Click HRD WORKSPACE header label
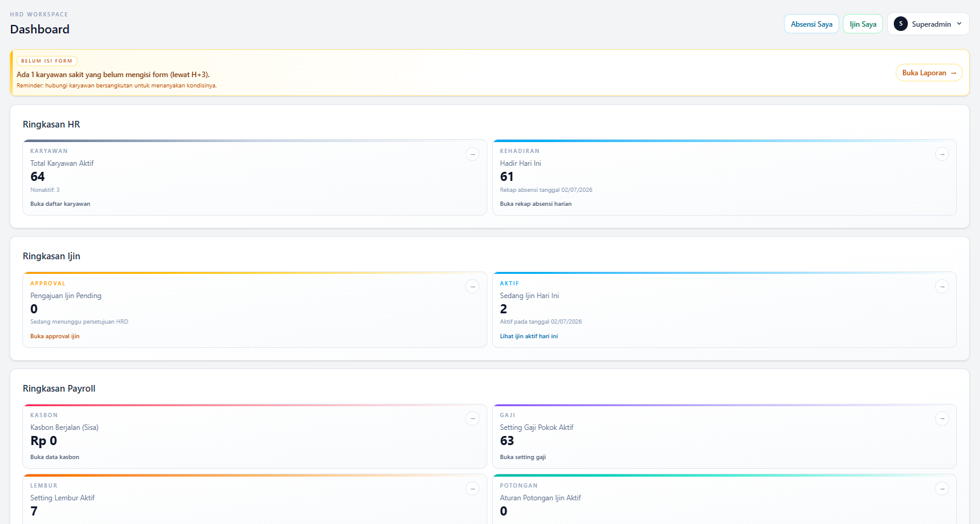 click(x=39, y=15)
